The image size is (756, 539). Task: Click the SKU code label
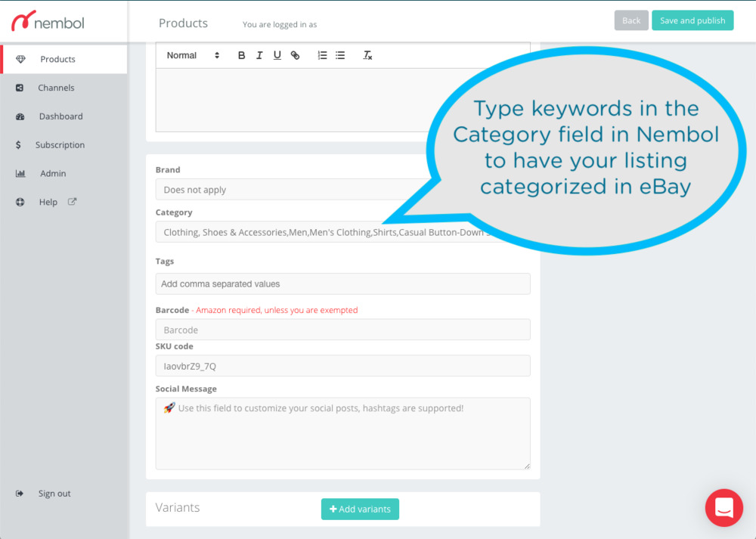(174, 346)
